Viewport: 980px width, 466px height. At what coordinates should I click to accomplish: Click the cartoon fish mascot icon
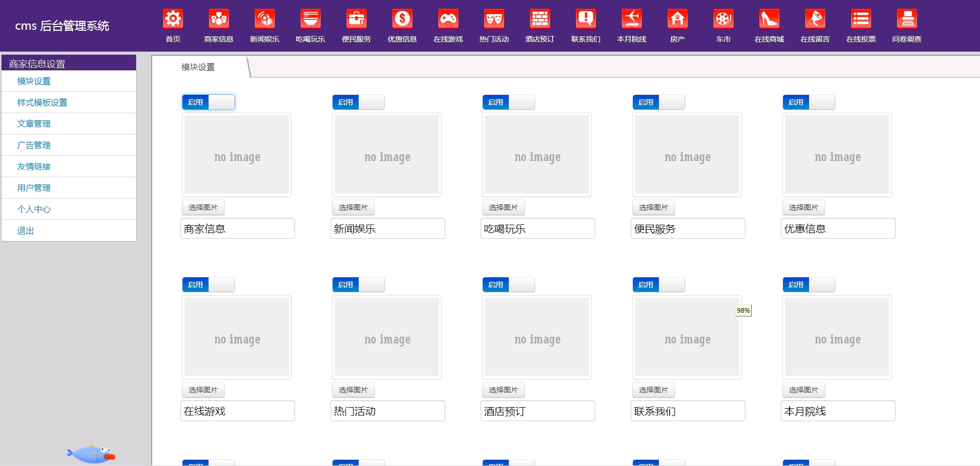pyautogui.click(x=91, y=454)
